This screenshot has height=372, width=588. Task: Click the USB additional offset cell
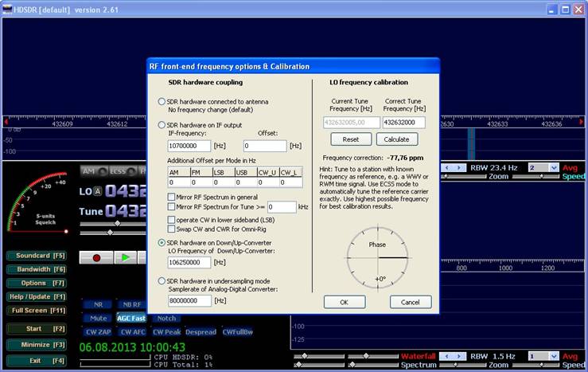pos(246,182)
